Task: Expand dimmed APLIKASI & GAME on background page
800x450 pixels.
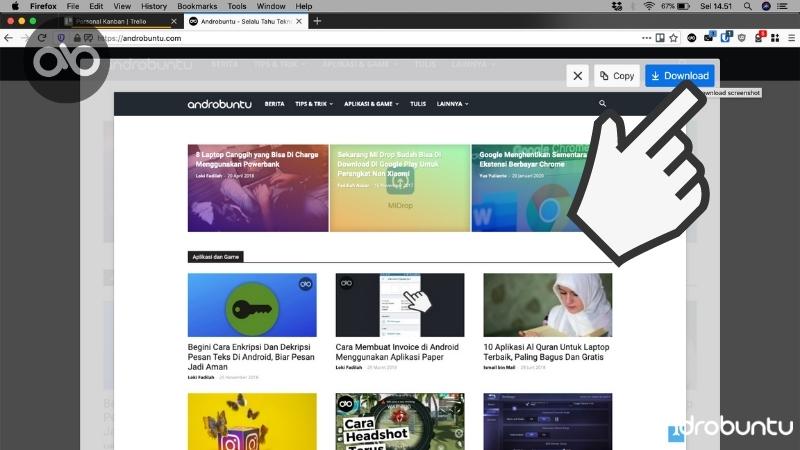Action: coord(360,64)
